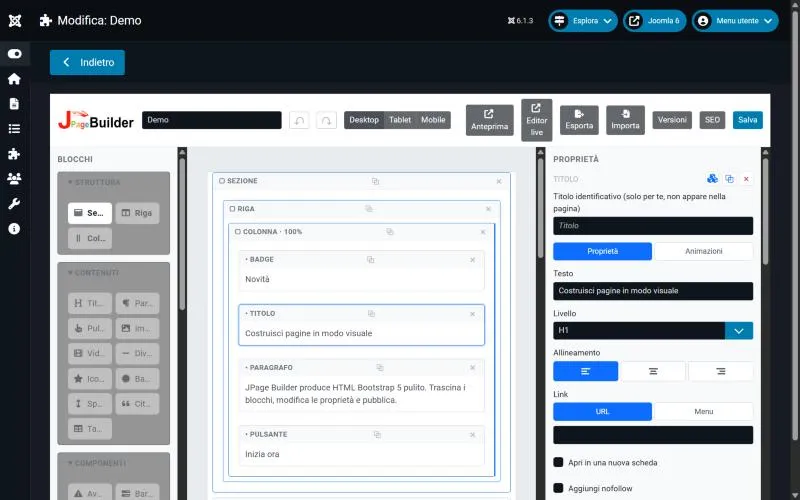
Task: Open the Menus list icon in sidebar
Action: coord(14,129)
